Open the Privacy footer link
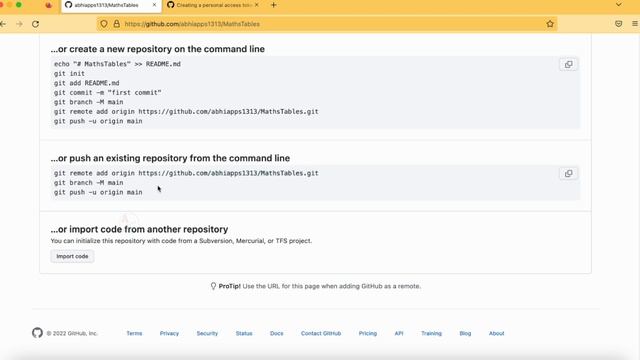The height and width of the screenshot is (360, 640). point(169,333)
